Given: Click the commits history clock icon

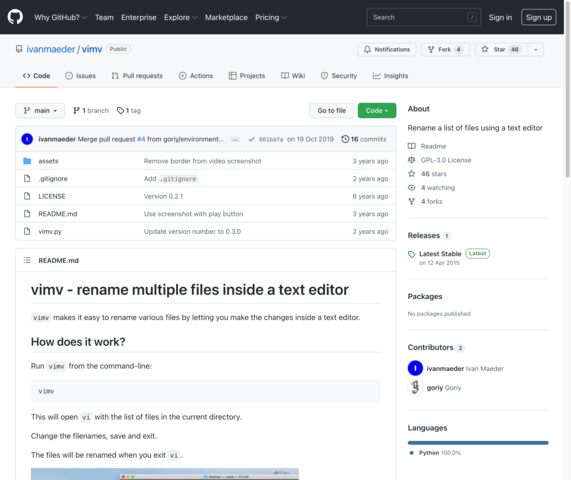Looking at the screenshot, I should [x=345, y=139].
